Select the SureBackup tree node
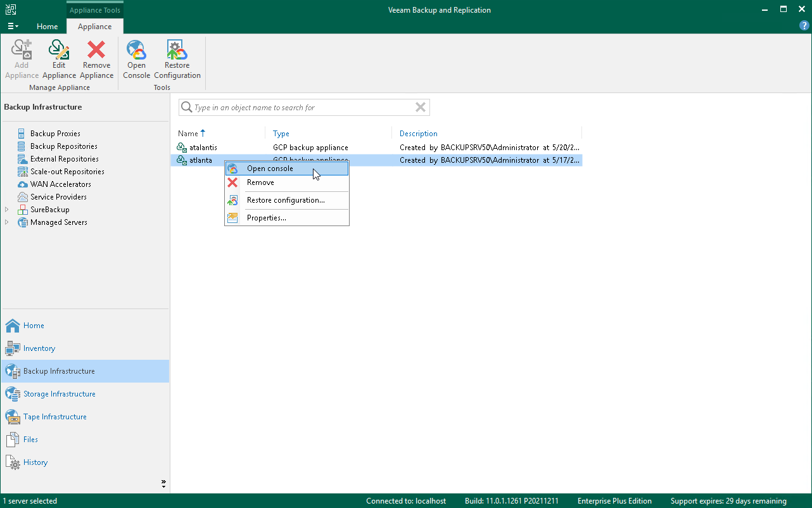The height and width of the screenshot is (508, 812). coord(50,210)
